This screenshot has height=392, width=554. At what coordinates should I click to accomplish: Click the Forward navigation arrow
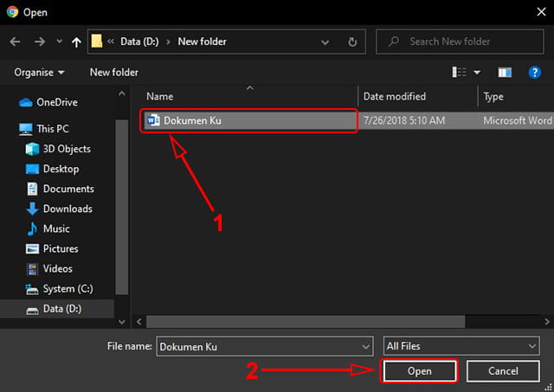coord(40,41)
